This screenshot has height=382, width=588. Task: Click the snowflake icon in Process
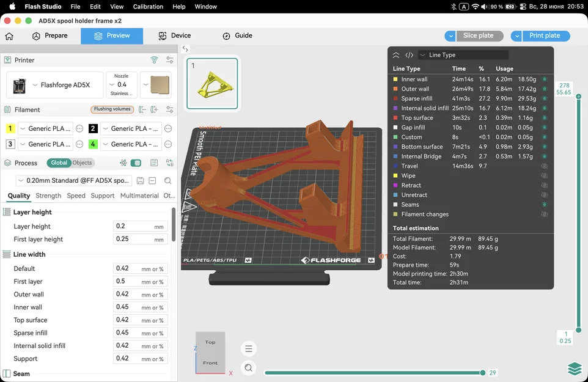tap(123, 163)
